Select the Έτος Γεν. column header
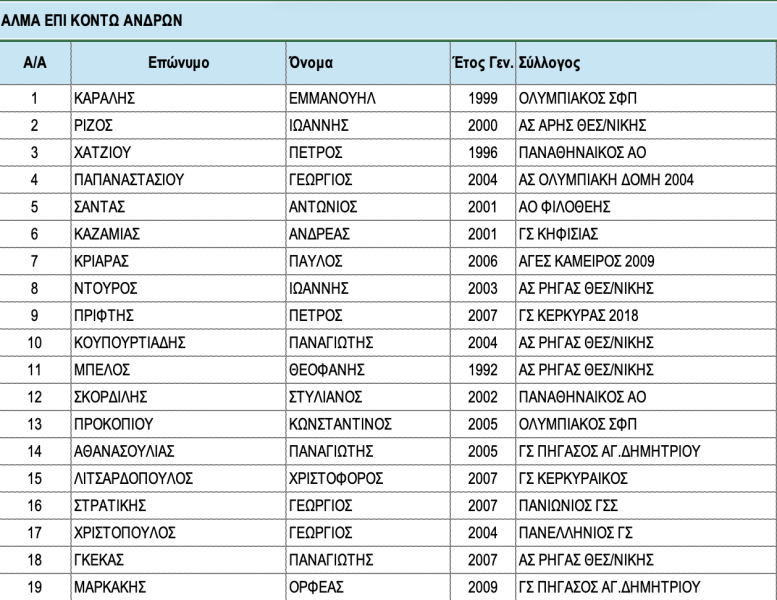The width and height of the screenshot is (777, 600). tap(483, 63)
